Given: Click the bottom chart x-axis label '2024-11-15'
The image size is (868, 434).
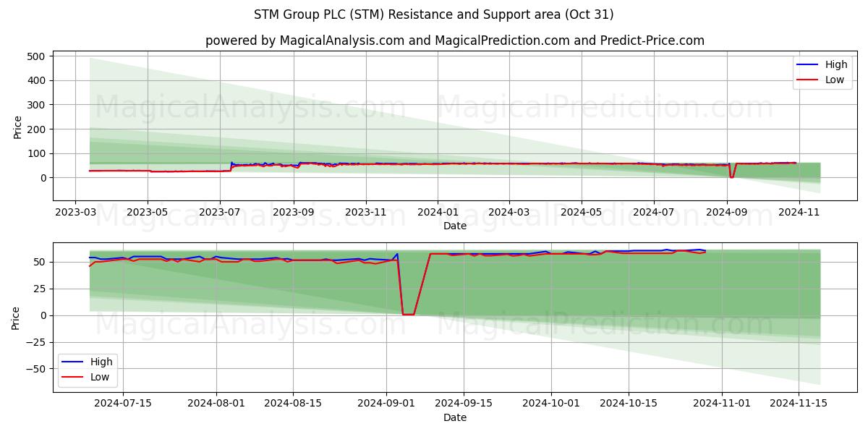Looking at the screenshot, I should point(797,404).
